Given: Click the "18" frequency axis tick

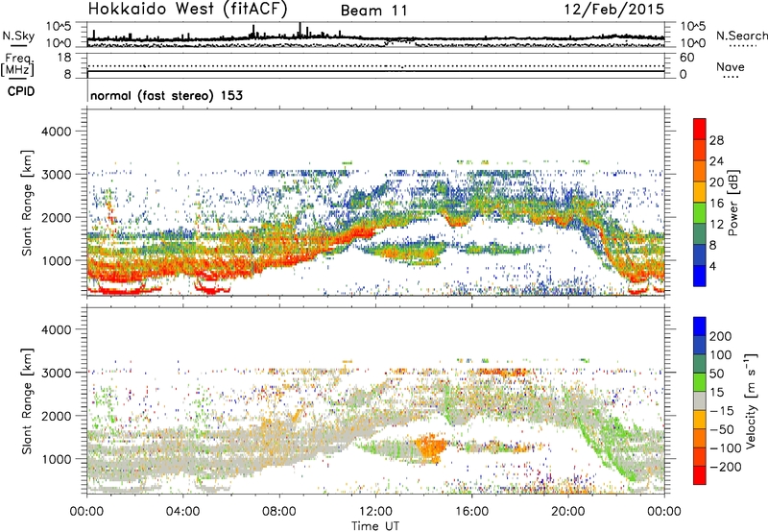Looking at the screenshot, I should pyautogui.click(x=64, y=58).
